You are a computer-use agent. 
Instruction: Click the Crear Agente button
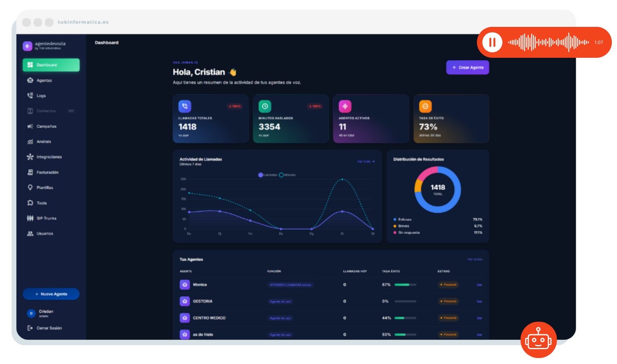[x=468, y=67]
